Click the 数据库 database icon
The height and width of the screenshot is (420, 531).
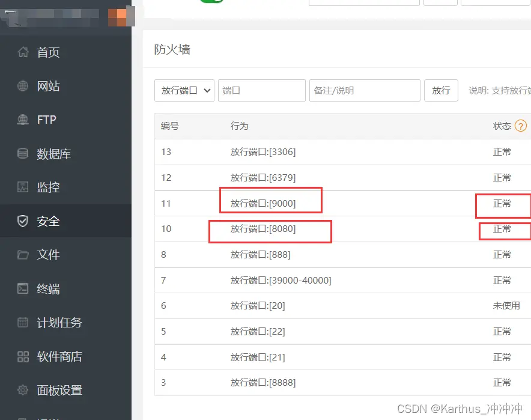(x=23, y=154)
